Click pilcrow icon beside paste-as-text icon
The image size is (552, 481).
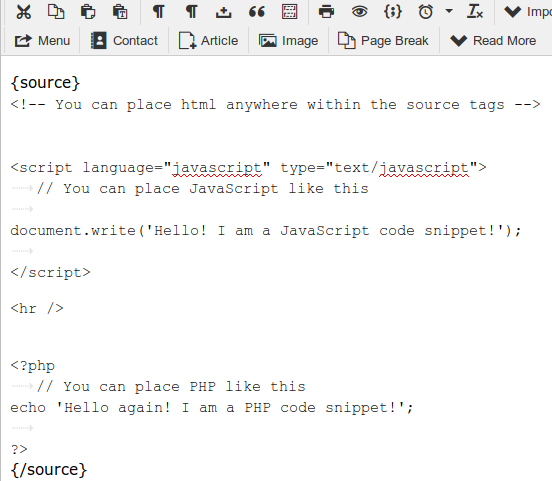pyautogui.click(x=158, y=12)
